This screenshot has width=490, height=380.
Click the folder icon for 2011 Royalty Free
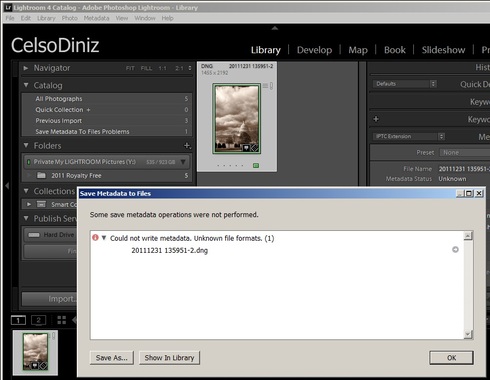pyautogui.click(x=41, y=175)
